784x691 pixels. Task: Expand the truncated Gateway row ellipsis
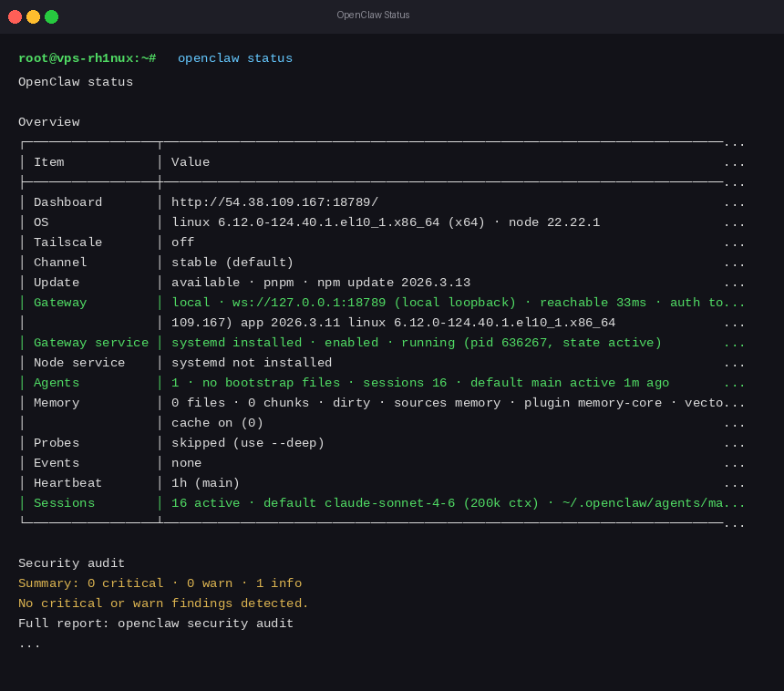pyautogui.click(x=735, y=302)
